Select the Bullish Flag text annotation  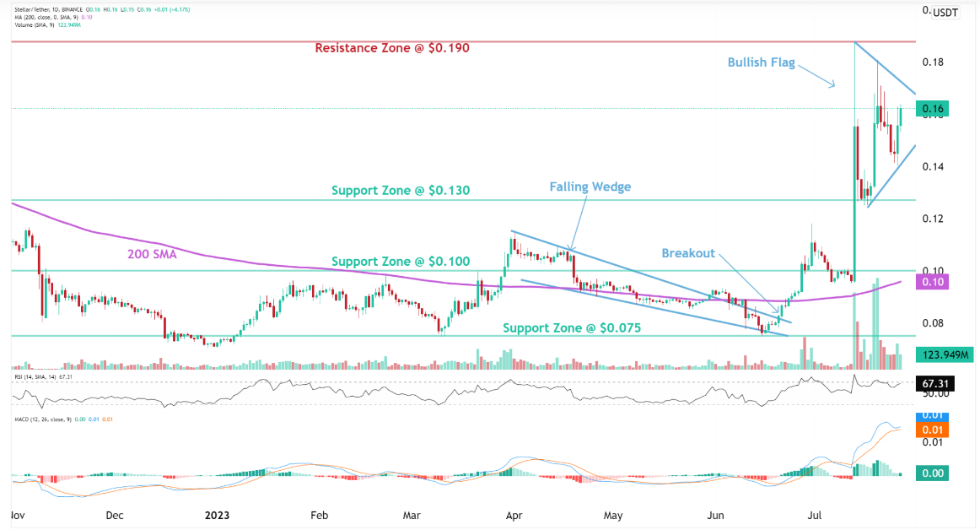[761, 62]
